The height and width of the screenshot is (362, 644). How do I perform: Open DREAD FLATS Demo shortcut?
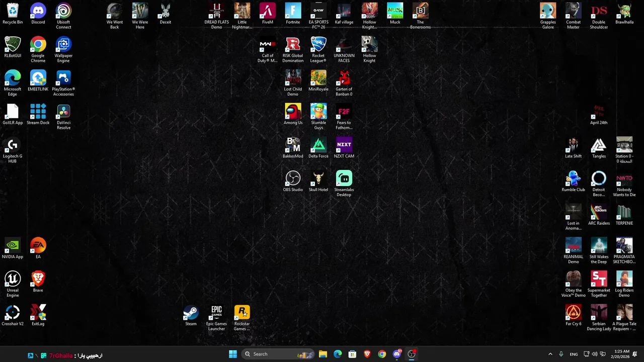pos(216,16)
